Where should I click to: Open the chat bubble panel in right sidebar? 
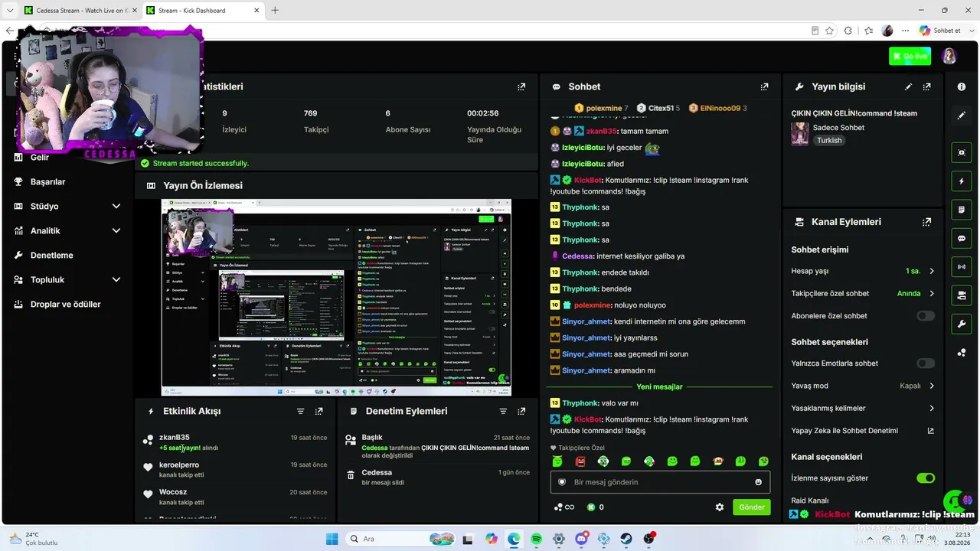tap(962, 239)
